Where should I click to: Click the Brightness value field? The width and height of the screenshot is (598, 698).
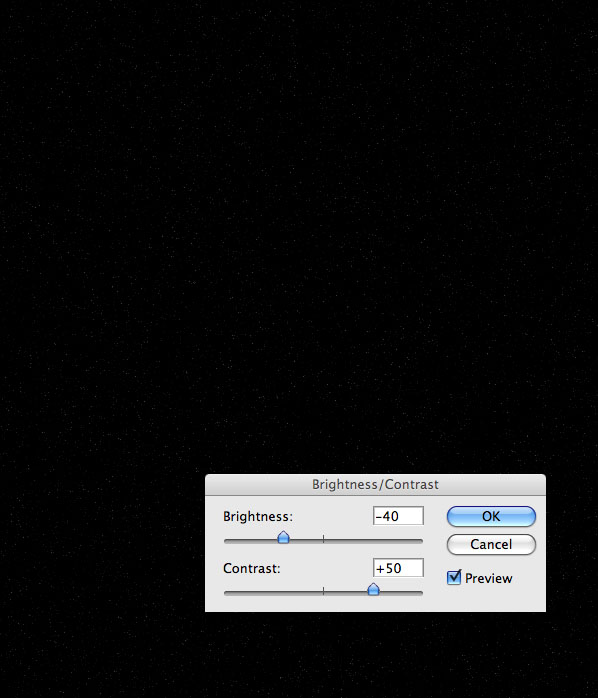(x=398, y=516)
